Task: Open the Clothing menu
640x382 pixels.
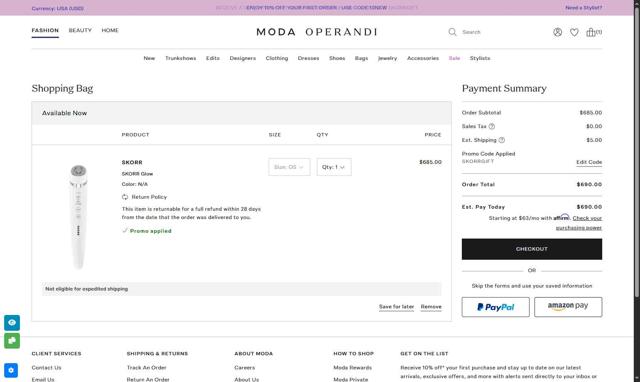Action: [x=277, y=58]
